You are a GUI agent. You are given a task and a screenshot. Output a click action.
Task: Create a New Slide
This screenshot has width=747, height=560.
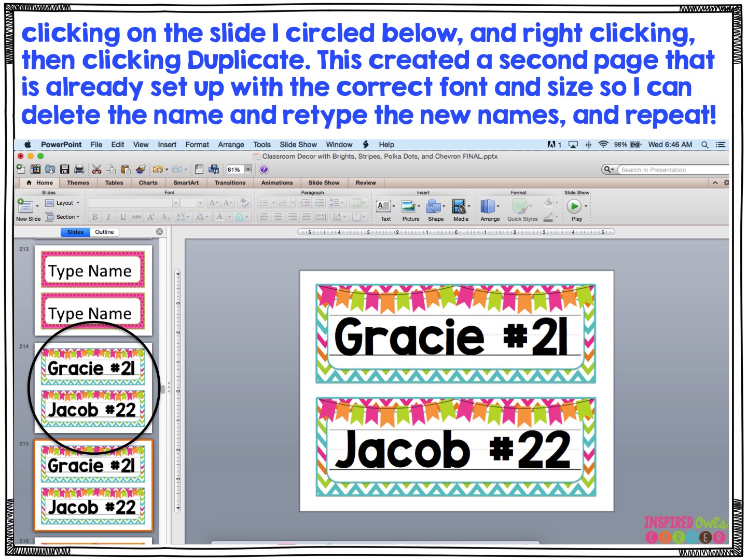tap(26, 207)
